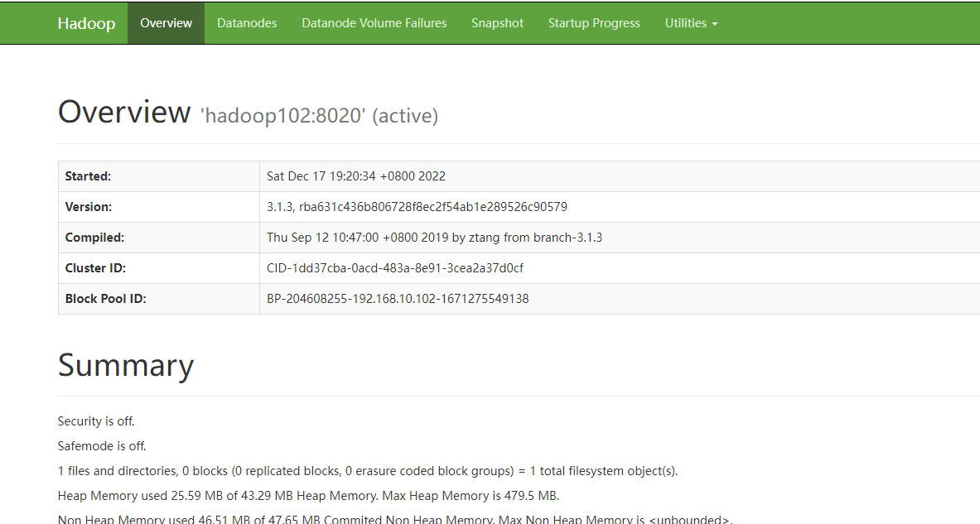The width and height of the screenshot is (980, 524).
Task: Select the Safemode is off status line
Action: coord(102,445)
